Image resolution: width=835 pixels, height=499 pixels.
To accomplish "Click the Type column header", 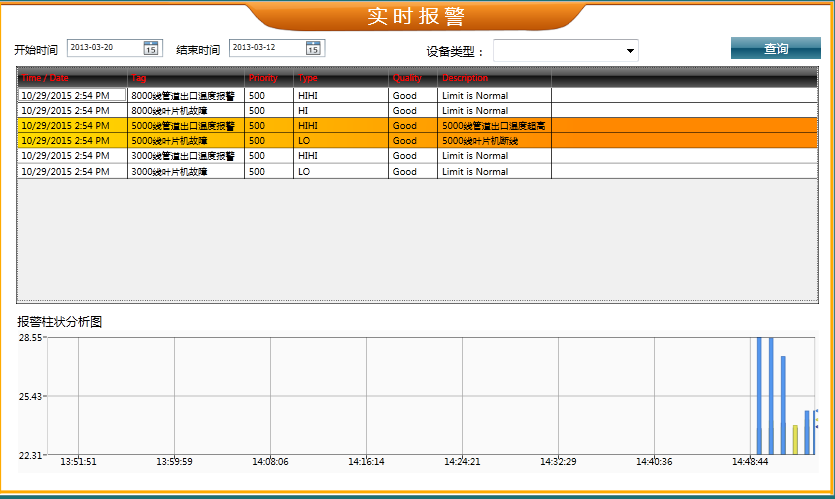I will 340,78.
